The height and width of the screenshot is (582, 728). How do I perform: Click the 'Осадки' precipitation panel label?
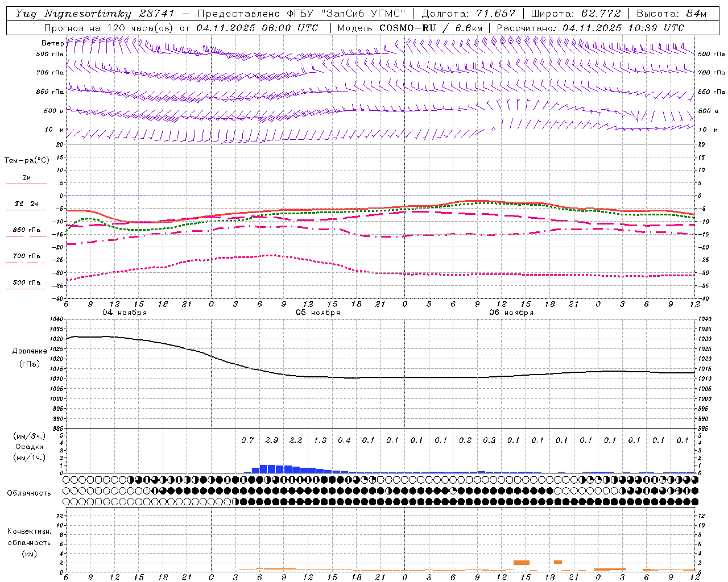pos(29,447)
